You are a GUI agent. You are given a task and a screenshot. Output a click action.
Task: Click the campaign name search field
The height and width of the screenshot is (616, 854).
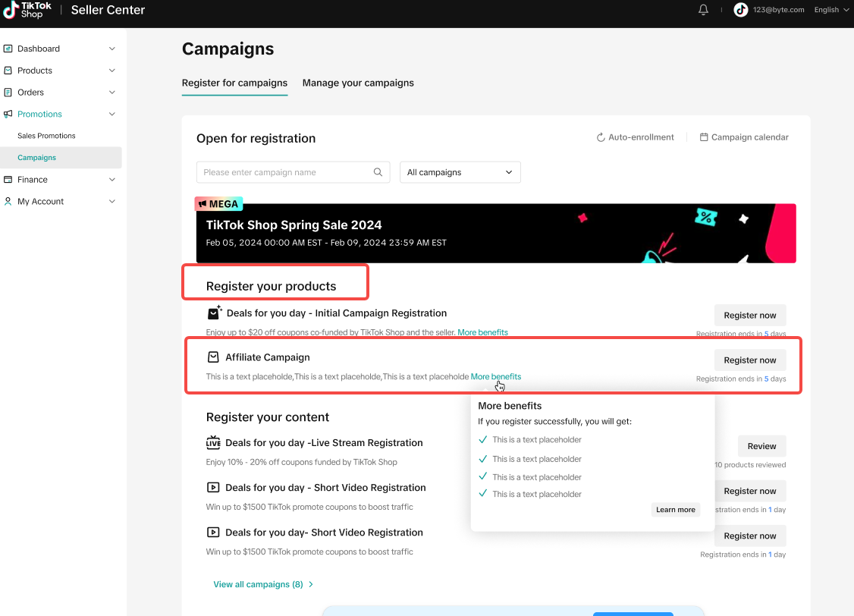(x=284, y=172)
